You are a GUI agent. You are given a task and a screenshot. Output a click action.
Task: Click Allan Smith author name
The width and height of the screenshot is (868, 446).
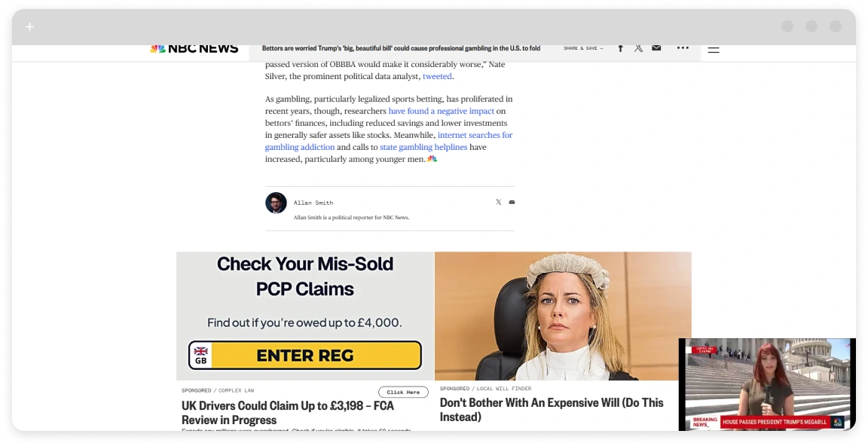click(313, 203)
